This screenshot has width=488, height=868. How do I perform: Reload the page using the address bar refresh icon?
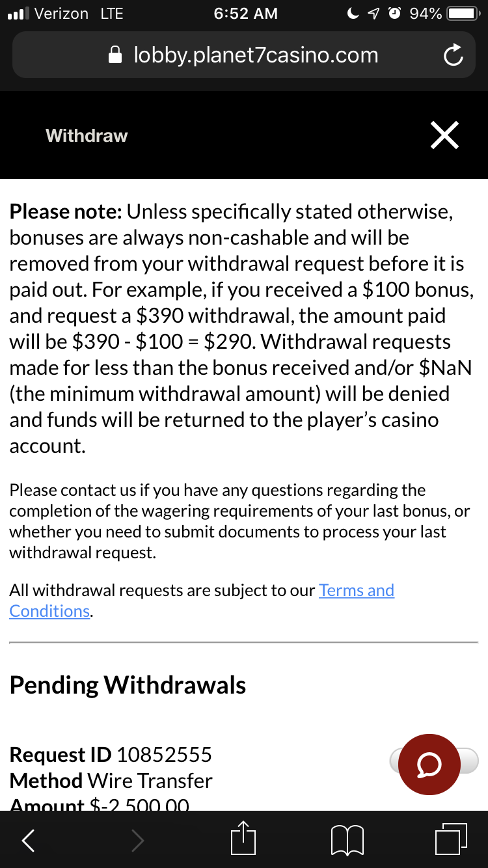[x=454, y=56]
